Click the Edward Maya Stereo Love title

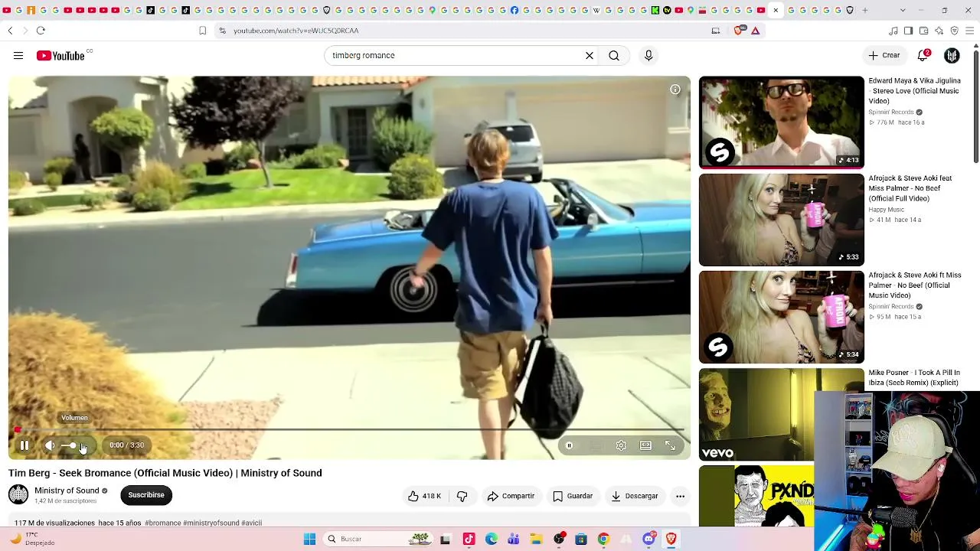click(x=914, y=91)
